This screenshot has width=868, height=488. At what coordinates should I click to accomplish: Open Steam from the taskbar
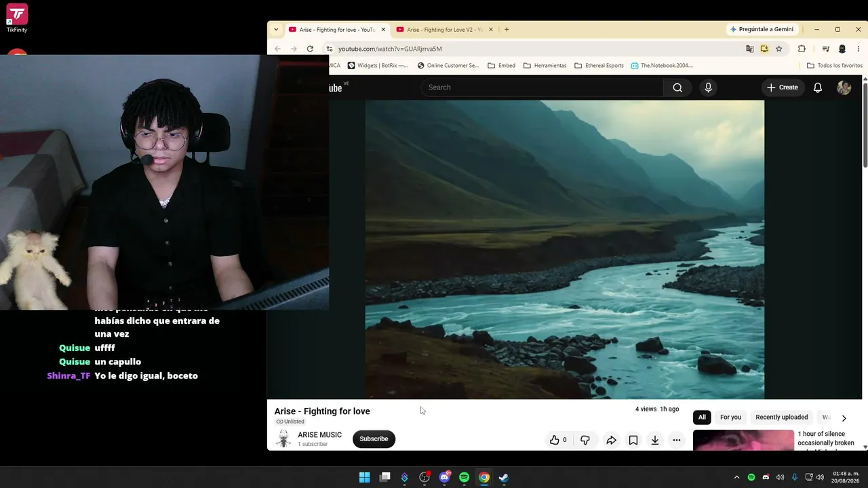(504, 477)
